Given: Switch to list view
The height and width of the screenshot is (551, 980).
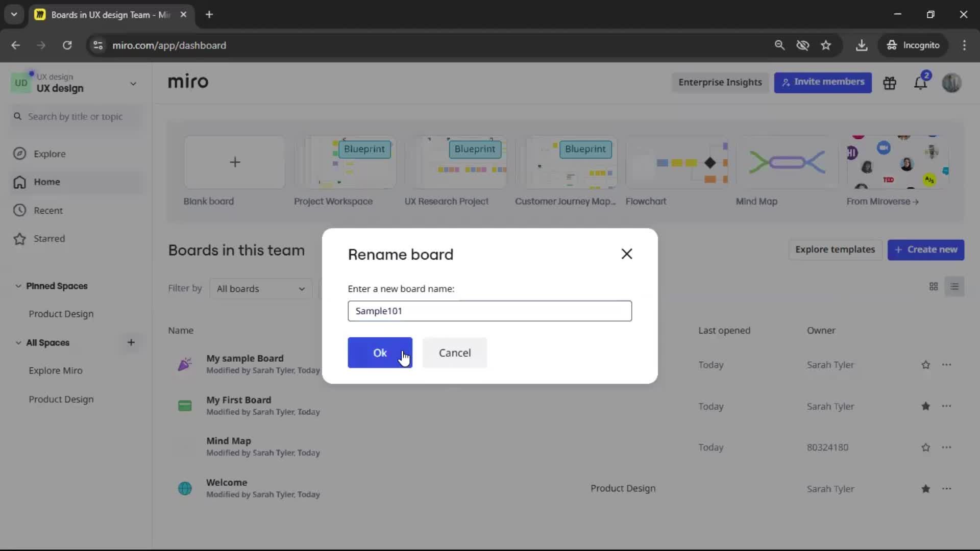Looking at the screenshot, I should tap(954, 287).
